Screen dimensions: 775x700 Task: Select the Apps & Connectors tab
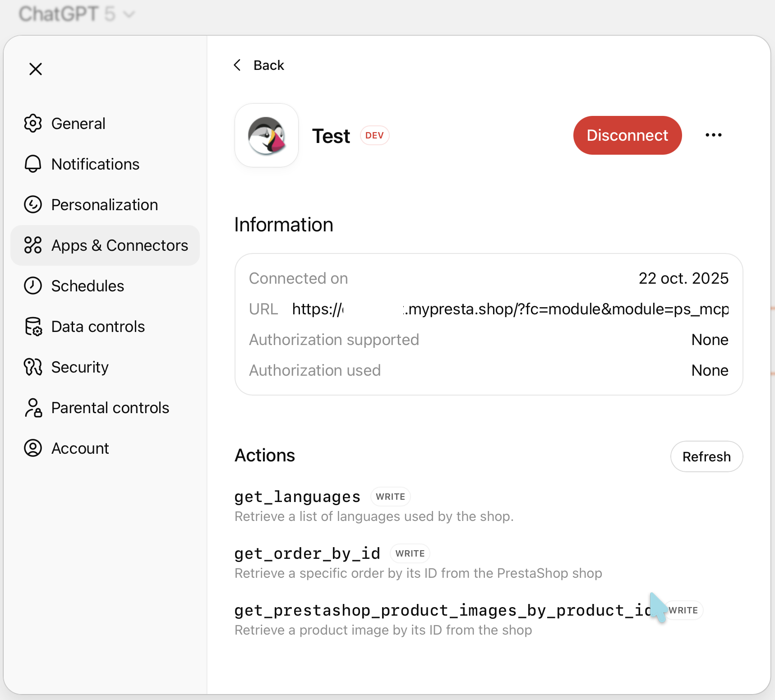click(105, 245)
